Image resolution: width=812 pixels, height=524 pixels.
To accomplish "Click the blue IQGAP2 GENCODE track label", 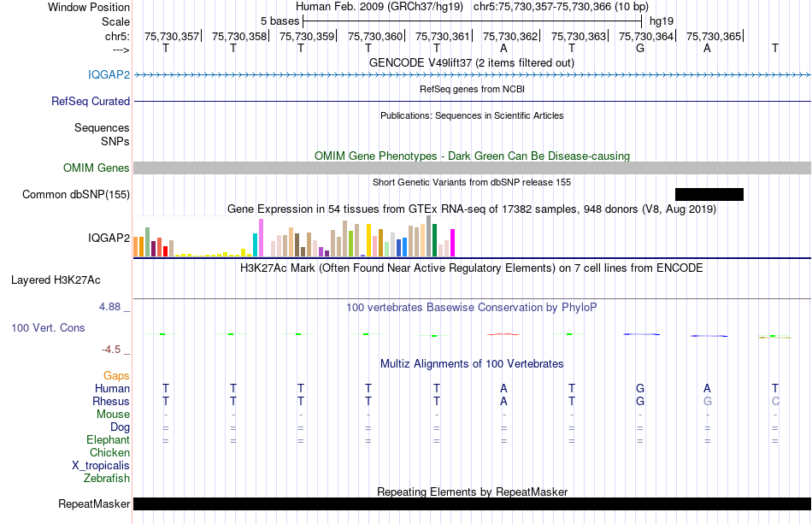I will tap(109, 74).
